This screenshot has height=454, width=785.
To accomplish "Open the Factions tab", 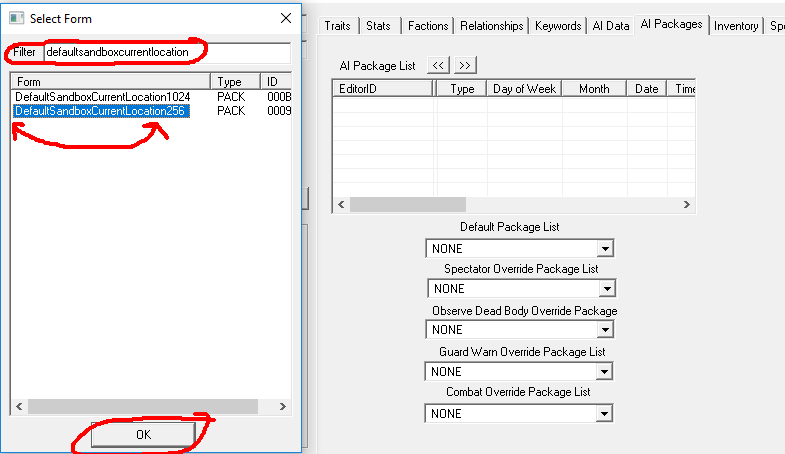I will 428,26.
